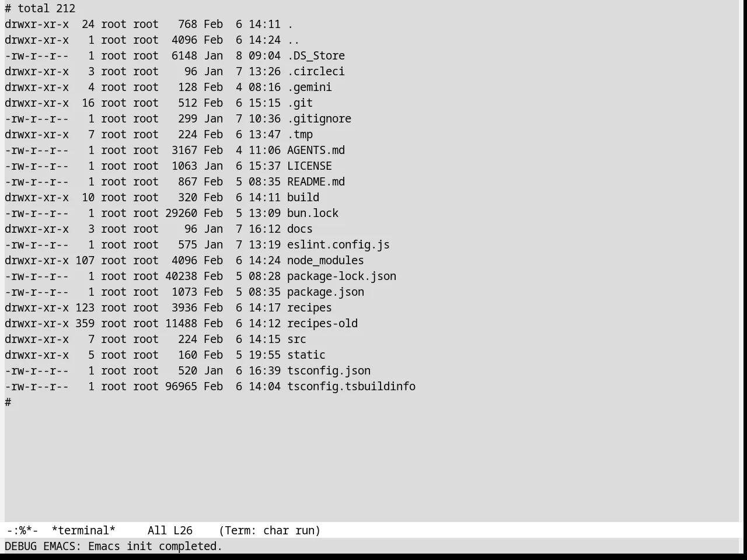
Task: Click the .gitignore file entry
Action: point(319,119)
